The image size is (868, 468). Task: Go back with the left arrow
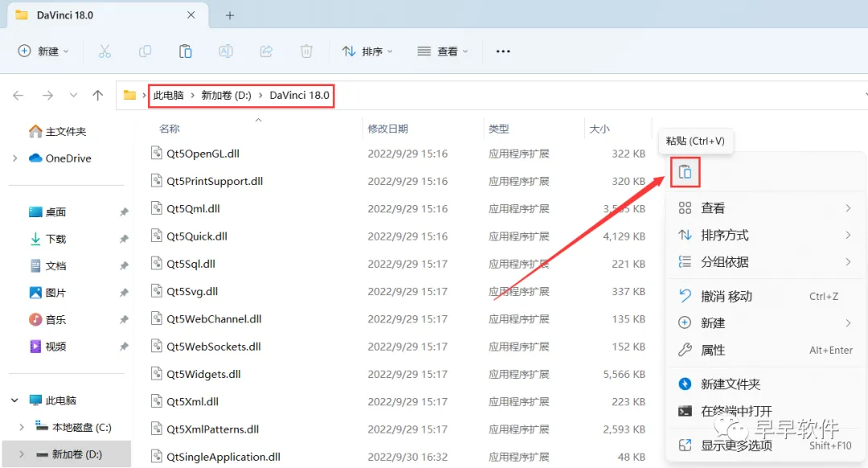click(18, 95)
